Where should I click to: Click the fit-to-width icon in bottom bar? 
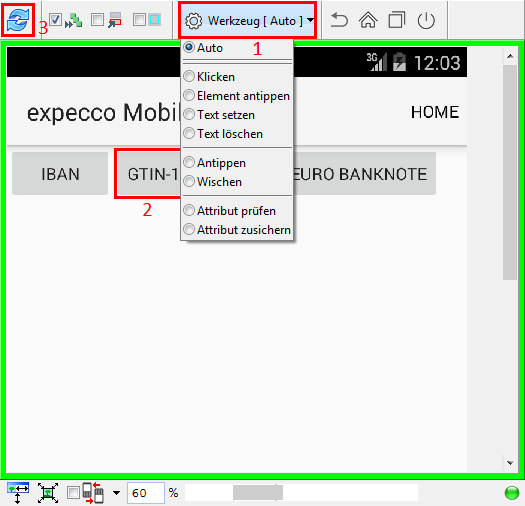click(x=18, y=493)
